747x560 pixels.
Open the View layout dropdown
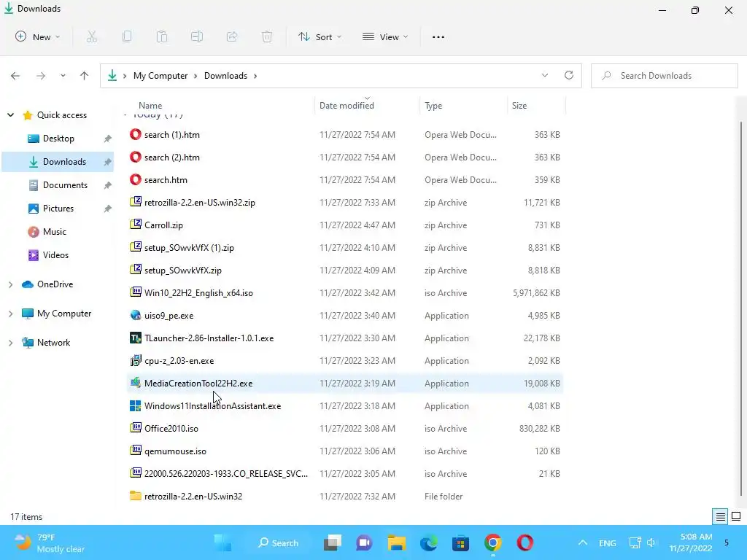click(385, 36)
